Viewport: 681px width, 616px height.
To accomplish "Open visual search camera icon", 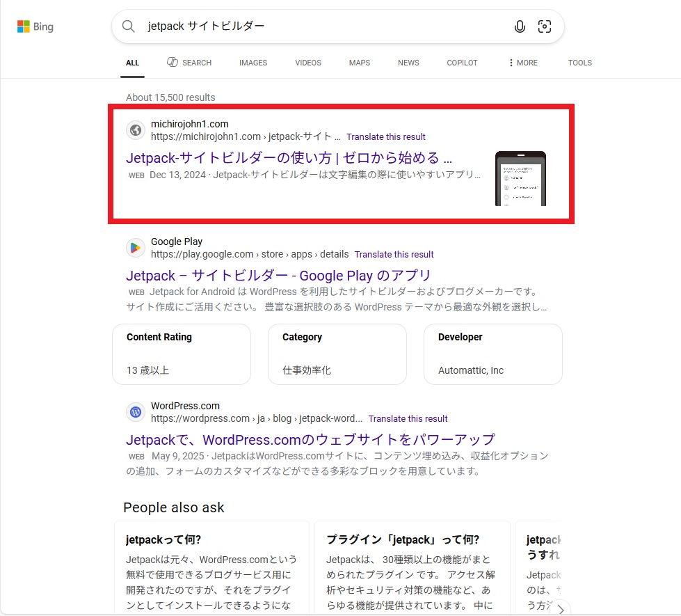I will pyautogui.click(x=544, y=26).
